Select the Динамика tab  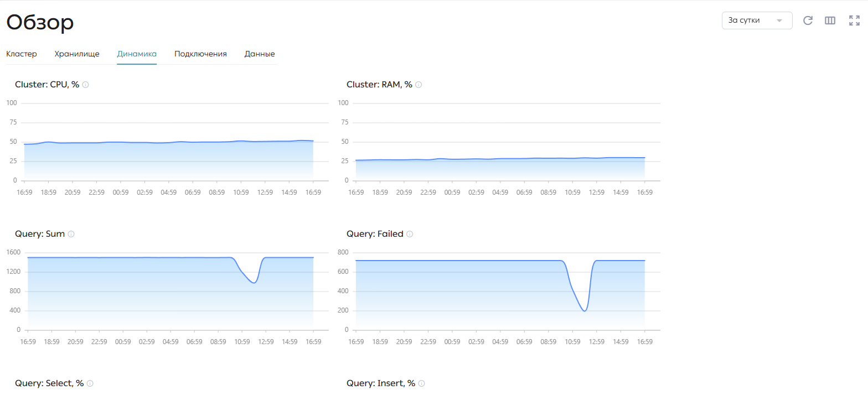point(137,54)
